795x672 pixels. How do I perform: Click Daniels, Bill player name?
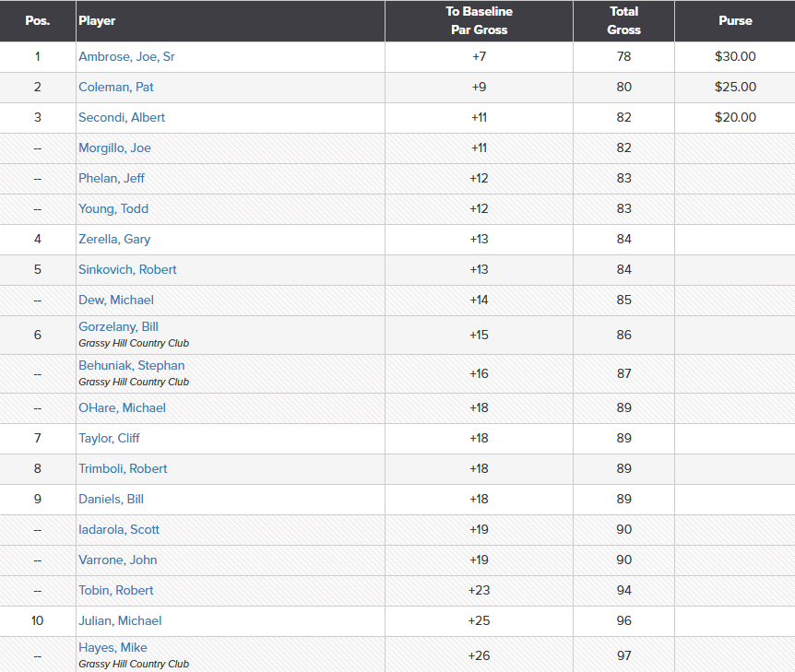coord(111,499)
